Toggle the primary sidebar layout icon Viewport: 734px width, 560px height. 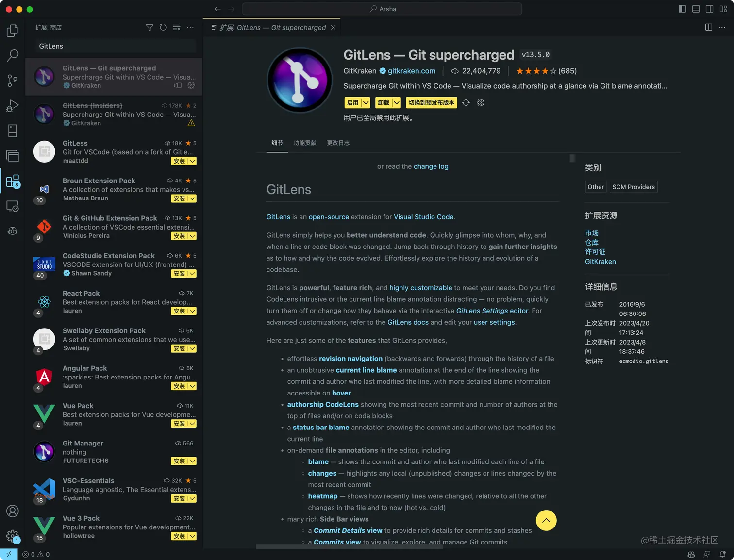[x=682, y=9]
